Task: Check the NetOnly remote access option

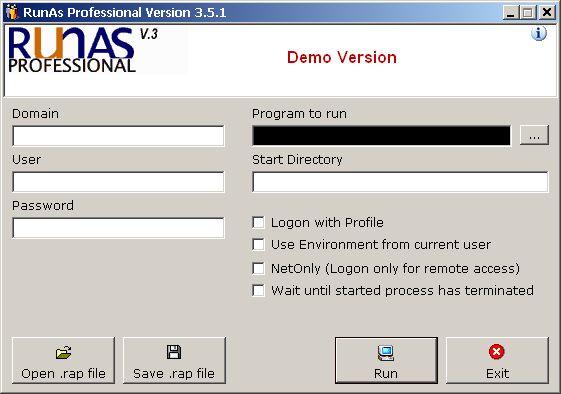Action: (x=258, y=268)
